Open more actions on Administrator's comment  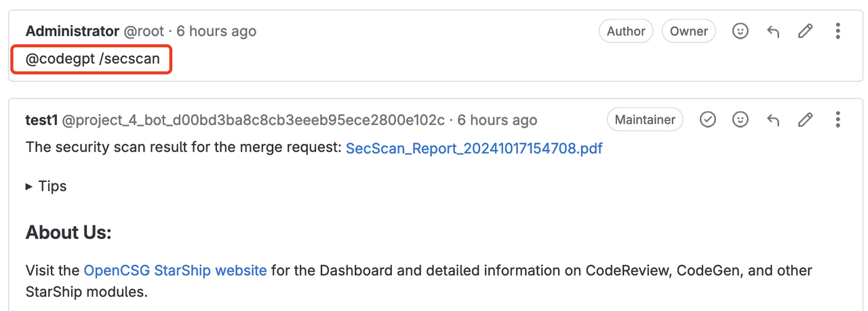[x=837, y=31]
